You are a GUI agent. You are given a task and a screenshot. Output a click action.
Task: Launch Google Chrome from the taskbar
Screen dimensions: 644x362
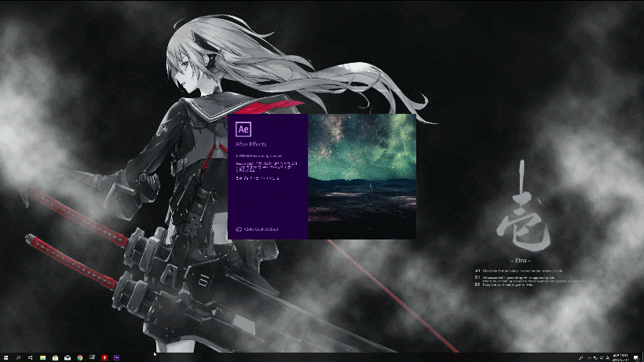(x=79, y=357)
